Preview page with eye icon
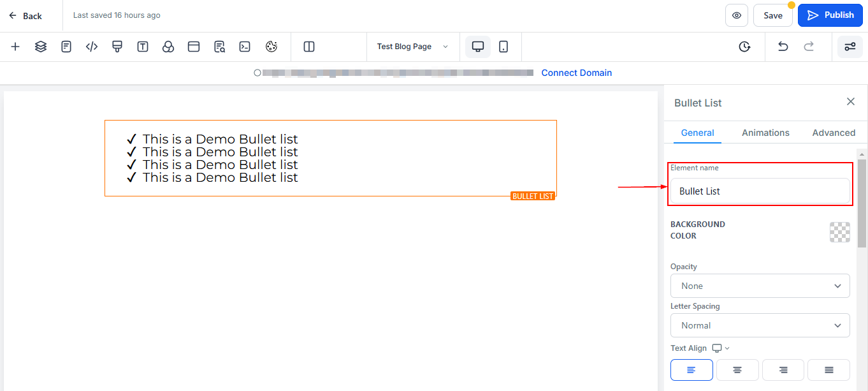The height and width of the screenshot is (391, 868). point(737,15)
